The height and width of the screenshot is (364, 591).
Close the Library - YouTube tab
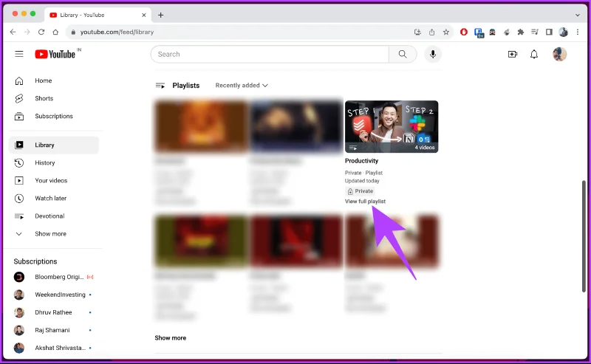coord(143,15)
